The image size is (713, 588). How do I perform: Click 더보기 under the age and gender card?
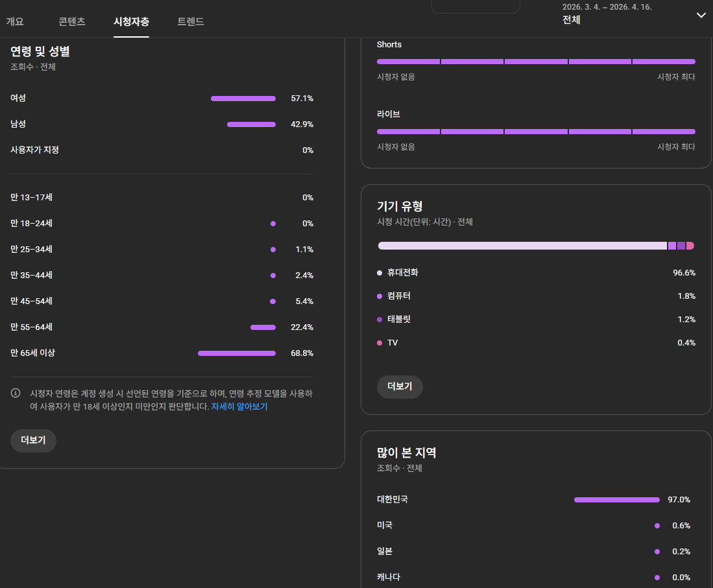tap(33, 440)
